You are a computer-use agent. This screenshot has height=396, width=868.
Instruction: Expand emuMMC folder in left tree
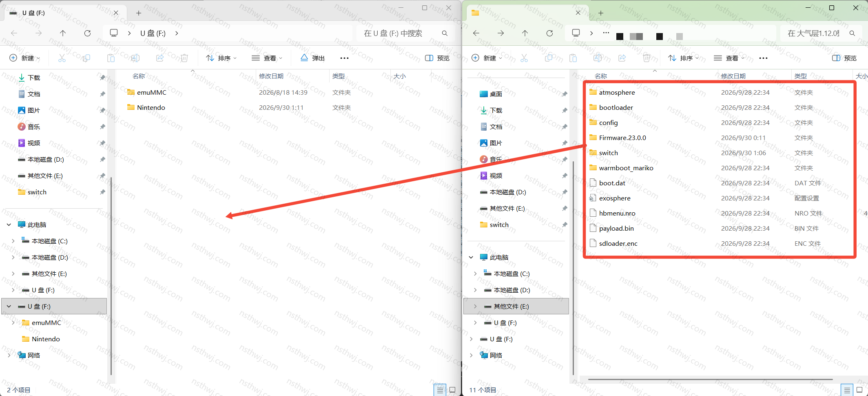(x=13, y=323)
